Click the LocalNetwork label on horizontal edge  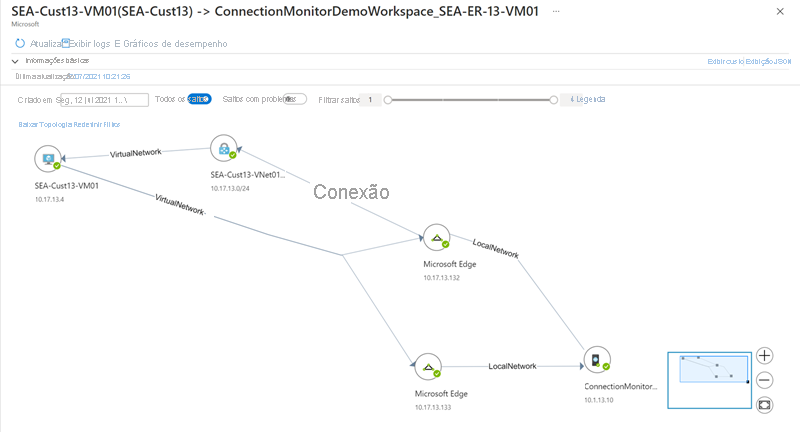512,366
